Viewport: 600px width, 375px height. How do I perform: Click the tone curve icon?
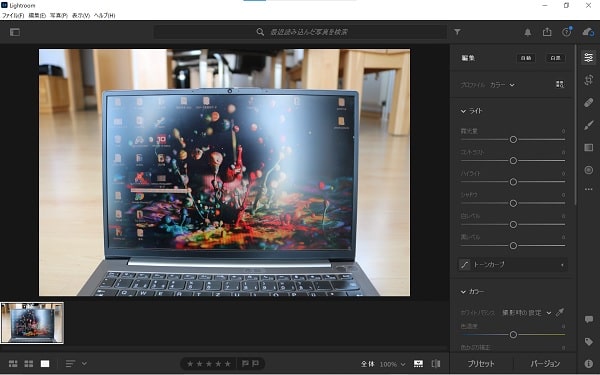coord(465,264)
